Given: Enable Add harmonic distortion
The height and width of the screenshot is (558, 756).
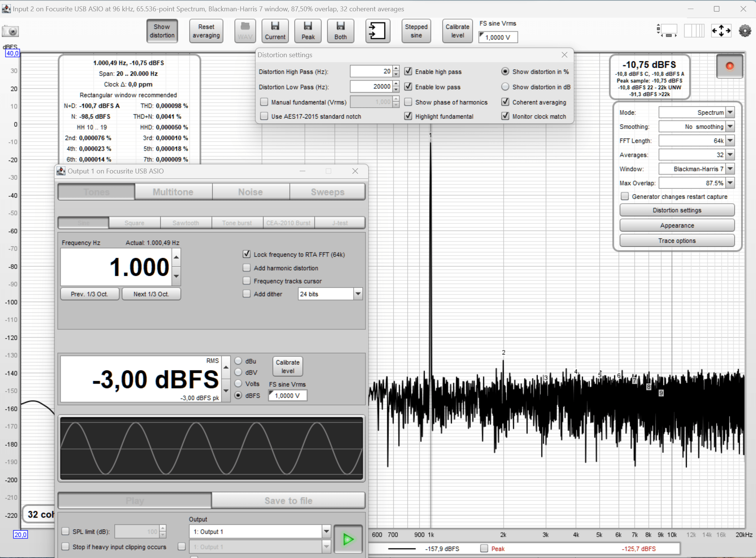Looking at the screenshot, I should click(247, 268).
